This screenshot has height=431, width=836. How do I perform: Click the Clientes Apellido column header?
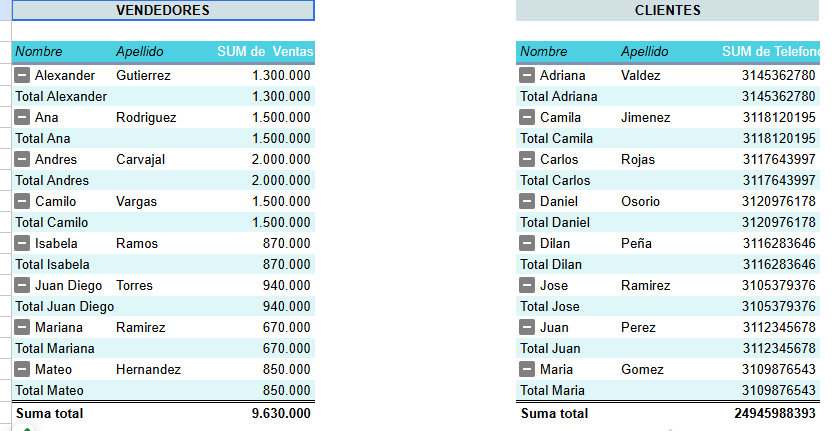point(644,52)
